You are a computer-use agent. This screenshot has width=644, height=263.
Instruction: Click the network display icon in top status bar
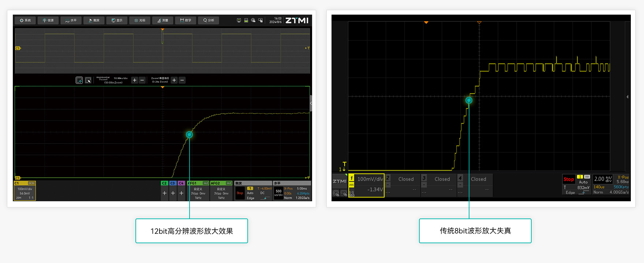239,20
